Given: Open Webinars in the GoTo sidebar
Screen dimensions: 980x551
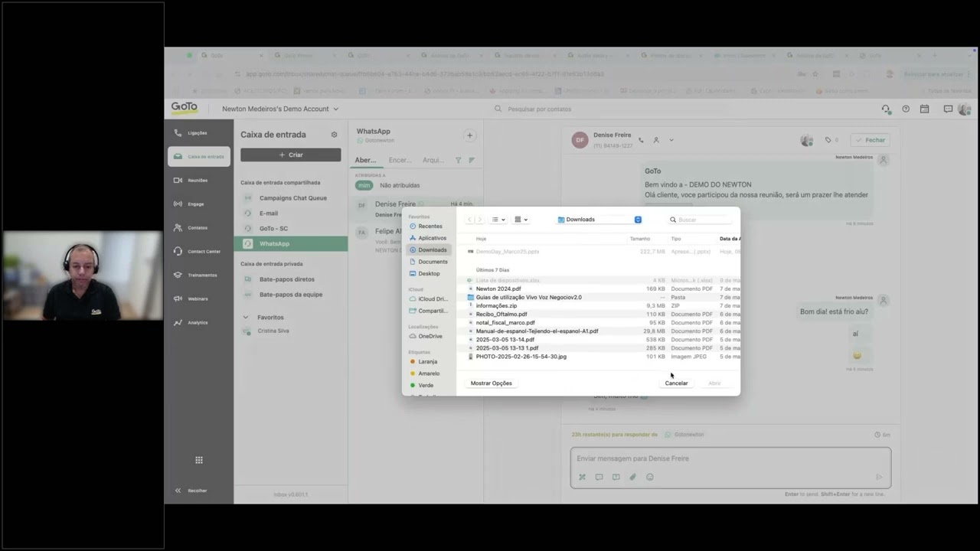Looking at the screenshot, I should (199, 298).
